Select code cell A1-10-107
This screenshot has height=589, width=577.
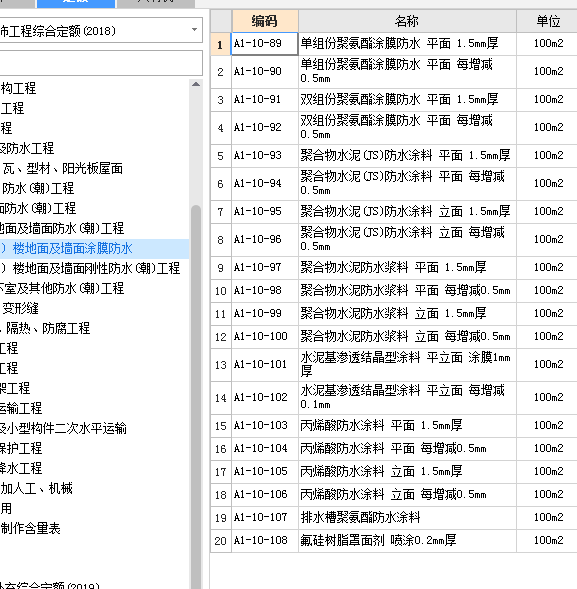[x=265, y=518]
